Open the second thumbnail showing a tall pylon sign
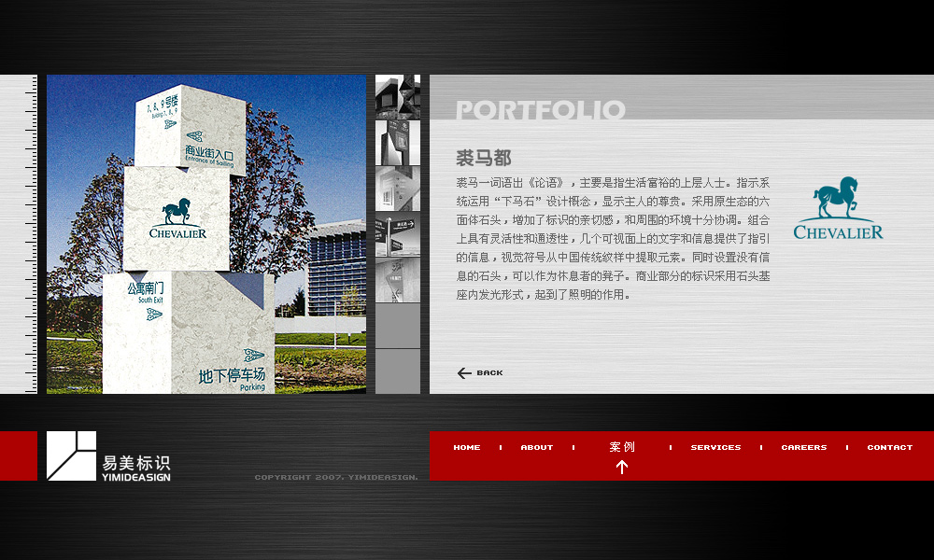 [397, 143]
